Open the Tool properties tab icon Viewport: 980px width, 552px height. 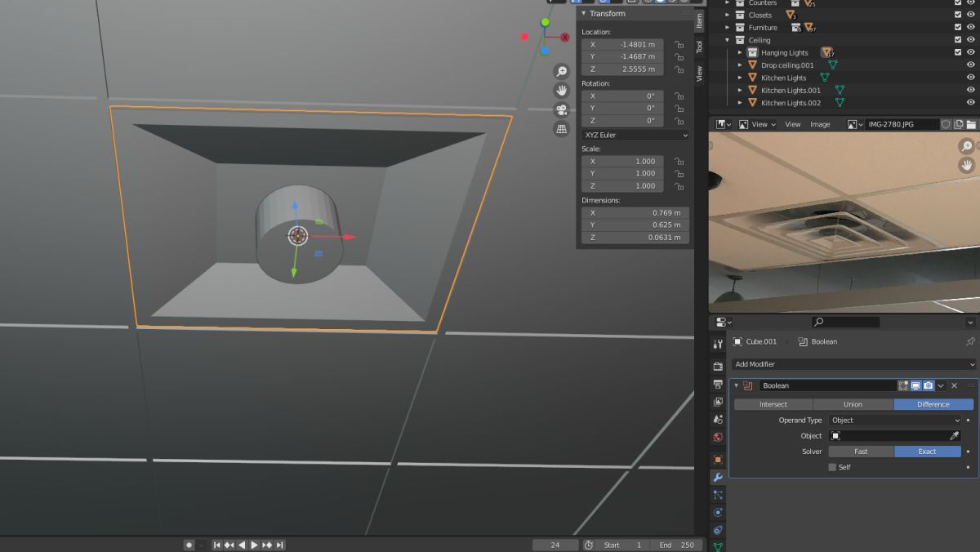(718, 344)
